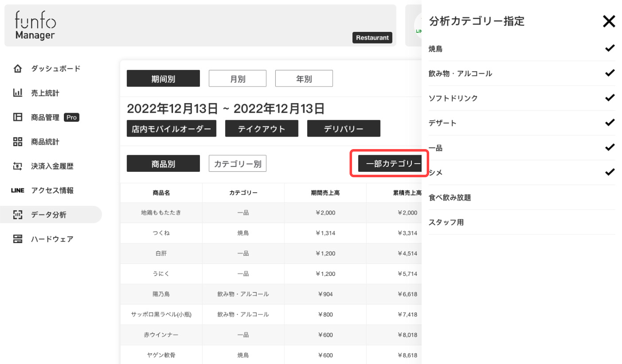Toggle the テイクアウト filter button
The width and height of the screenshot is (622, 364).
pos(262,129)
